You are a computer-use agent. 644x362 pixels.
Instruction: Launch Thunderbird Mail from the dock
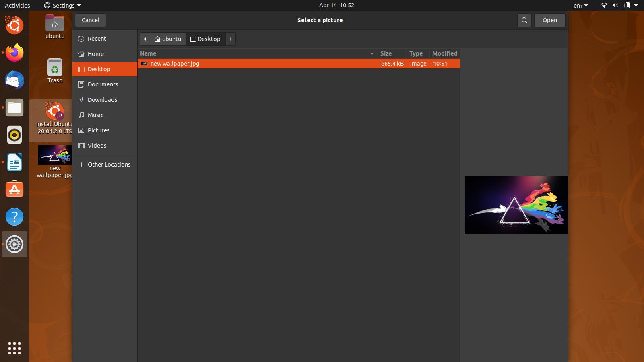pos(14,80)
